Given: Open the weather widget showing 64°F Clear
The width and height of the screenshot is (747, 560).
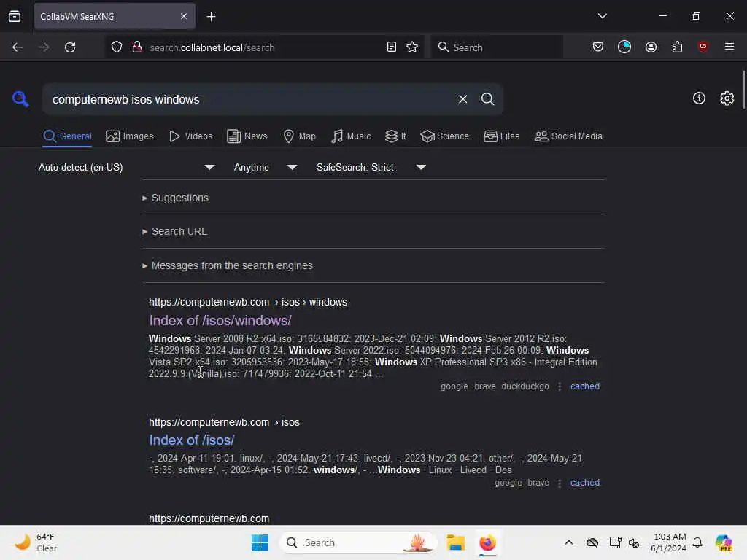Looking at the screenshot, I should pyautogui.click(x=36, y=542).
